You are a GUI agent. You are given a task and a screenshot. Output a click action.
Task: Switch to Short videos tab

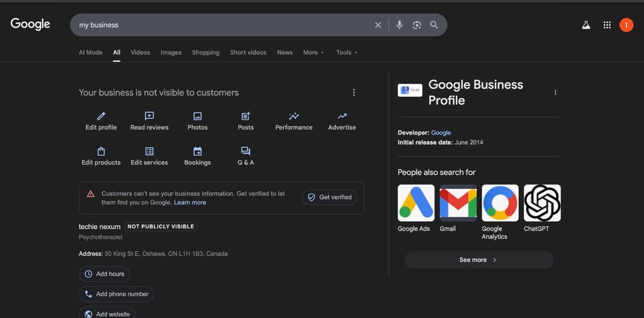248,53
